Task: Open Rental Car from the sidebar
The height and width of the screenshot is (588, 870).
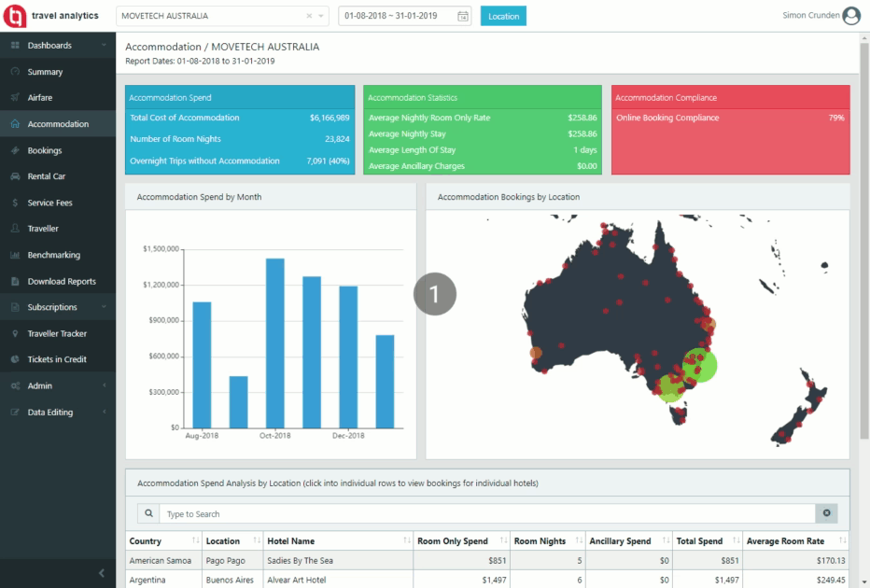Action: click(x=47, y=176)
